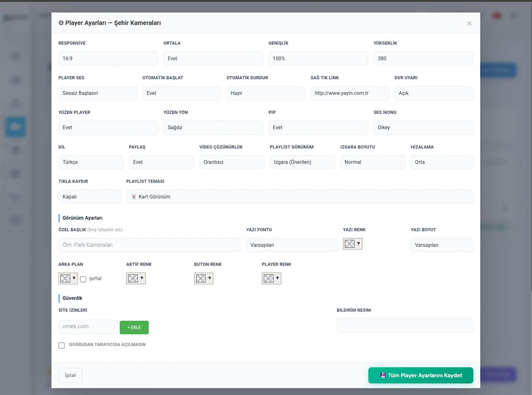Screen dimensions: 532x395
Task: Open the Player Ses dropdown
Action: 98,93
